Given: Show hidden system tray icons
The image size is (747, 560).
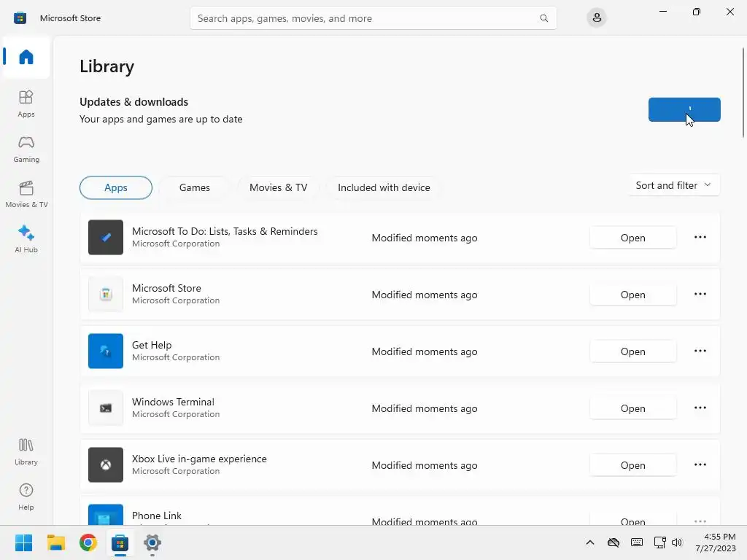Looking at the screenshot, I should point(589,542).
